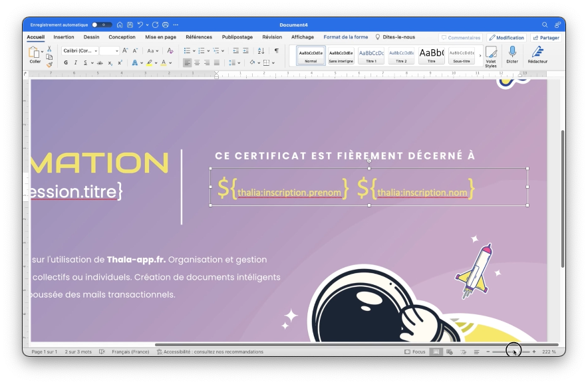Center align the selected text
The image size is (588, 384).
(x=197, y=62)
